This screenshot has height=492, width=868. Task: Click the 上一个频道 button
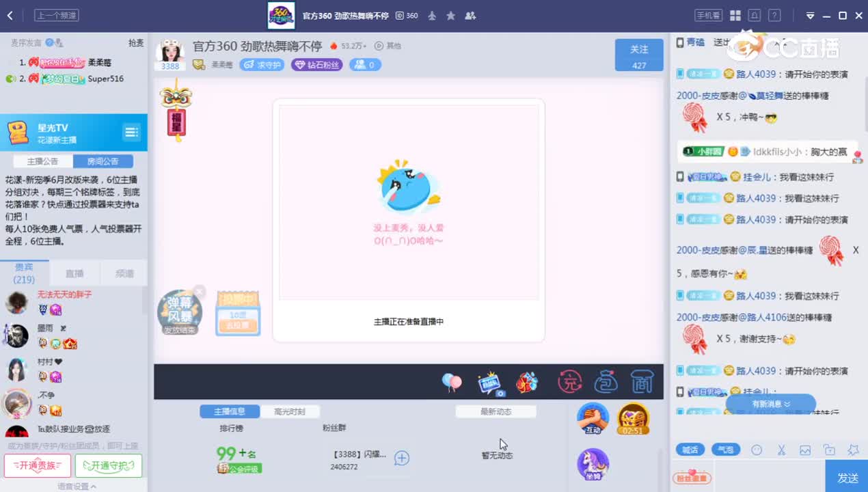57,15
